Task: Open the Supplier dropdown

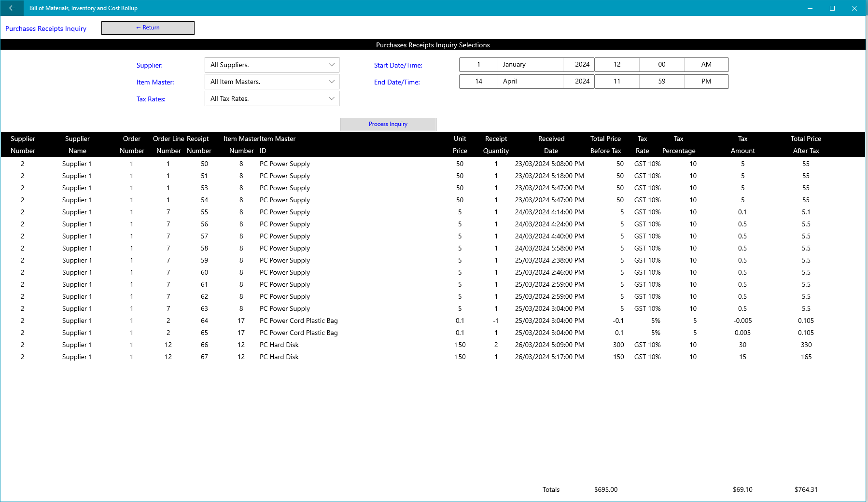Action: tap(272, 65)
